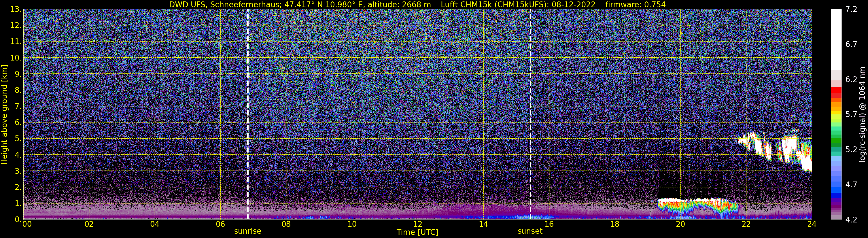
Task: Click the 'Time [UTC]' axis label
Action: pos(417,232)
